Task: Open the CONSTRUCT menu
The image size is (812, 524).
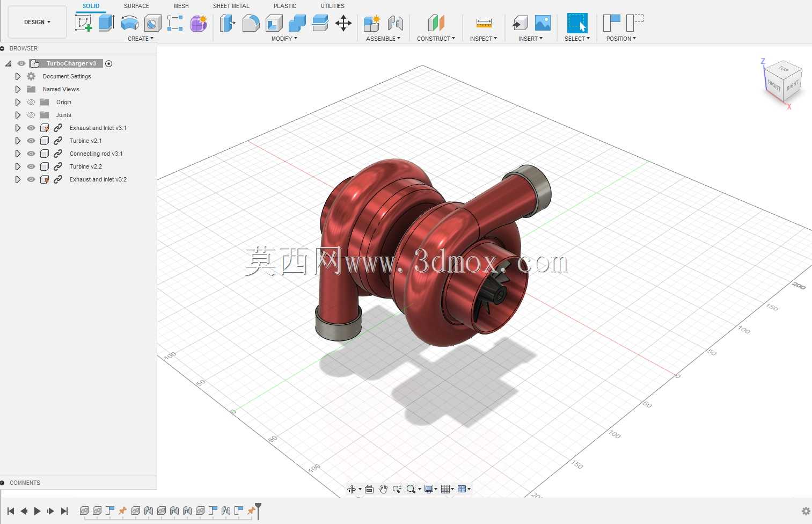Action: [x=436, y=39]
